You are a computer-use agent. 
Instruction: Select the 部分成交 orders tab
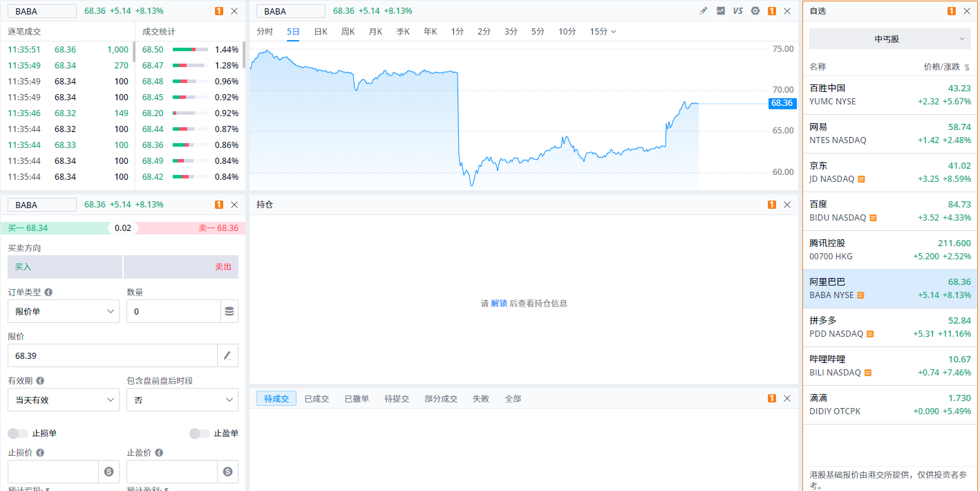tap(441, 399)
